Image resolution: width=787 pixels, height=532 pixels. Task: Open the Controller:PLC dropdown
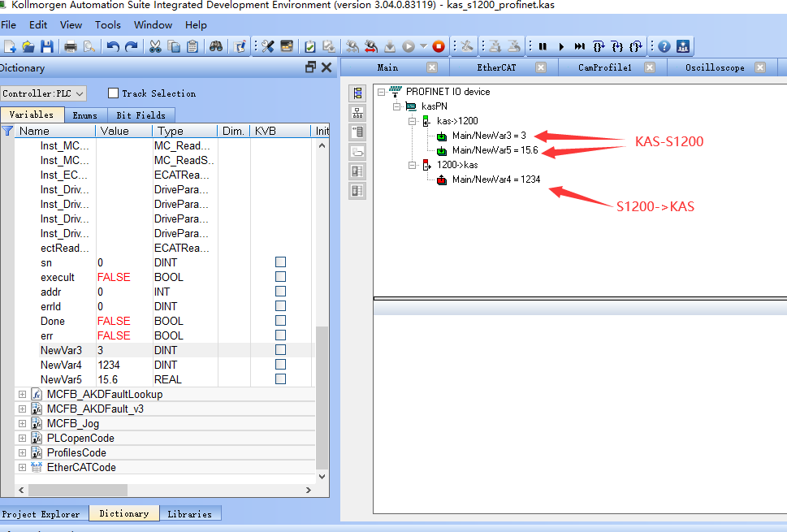44,93
